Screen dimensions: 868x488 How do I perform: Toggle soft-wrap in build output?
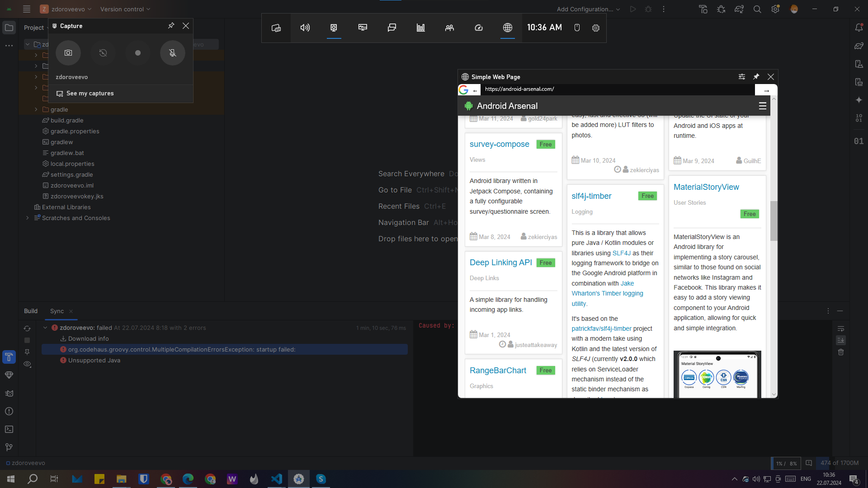841,328
